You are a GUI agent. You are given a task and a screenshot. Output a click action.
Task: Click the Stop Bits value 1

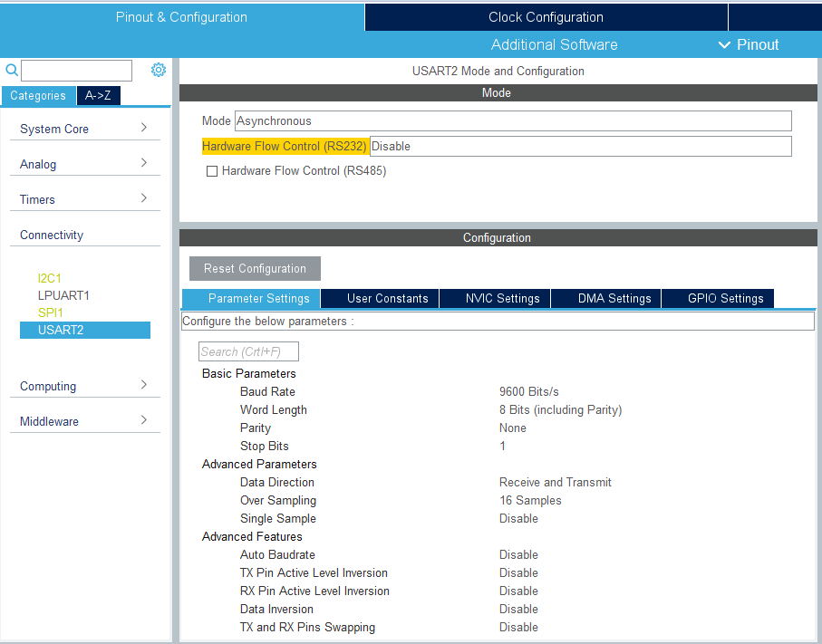[x=502, y=446]
